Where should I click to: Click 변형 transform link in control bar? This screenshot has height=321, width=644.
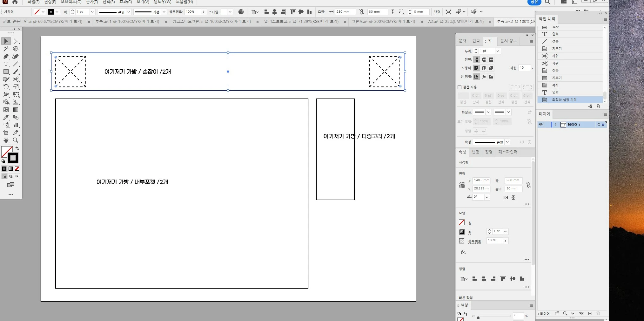pyautogui.click(x=437, y=12)
